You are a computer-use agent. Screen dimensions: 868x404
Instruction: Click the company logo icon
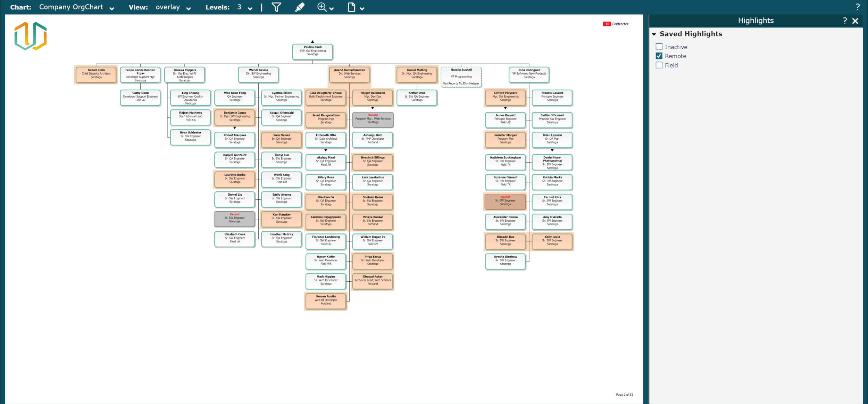(x=31, y=36)
